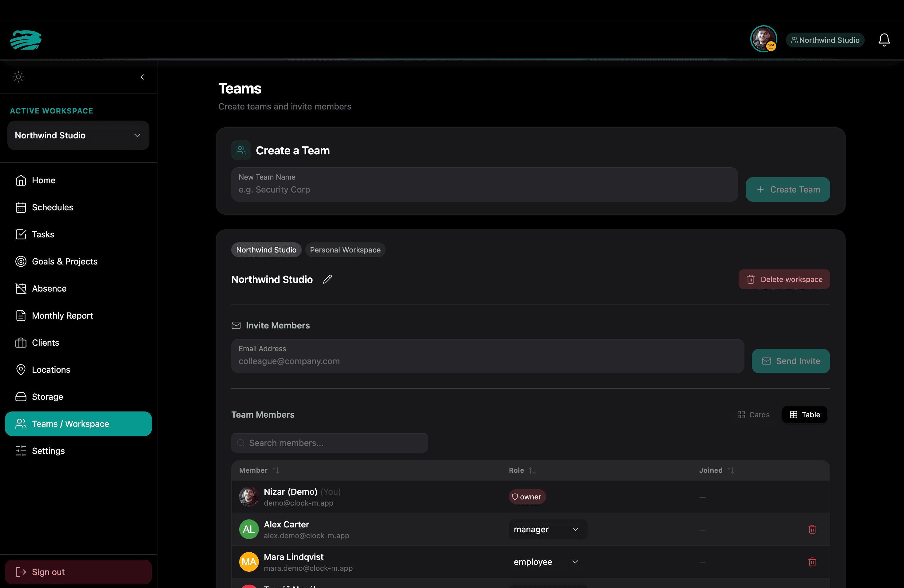Open the notifications bell
Image resolution: width=904 pixels, height=588 pixels.
point(884,40)
